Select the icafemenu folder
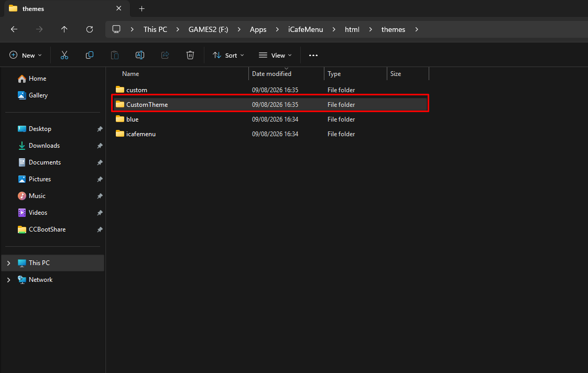Screen dimensions: 588x373 tap(270, 134)
